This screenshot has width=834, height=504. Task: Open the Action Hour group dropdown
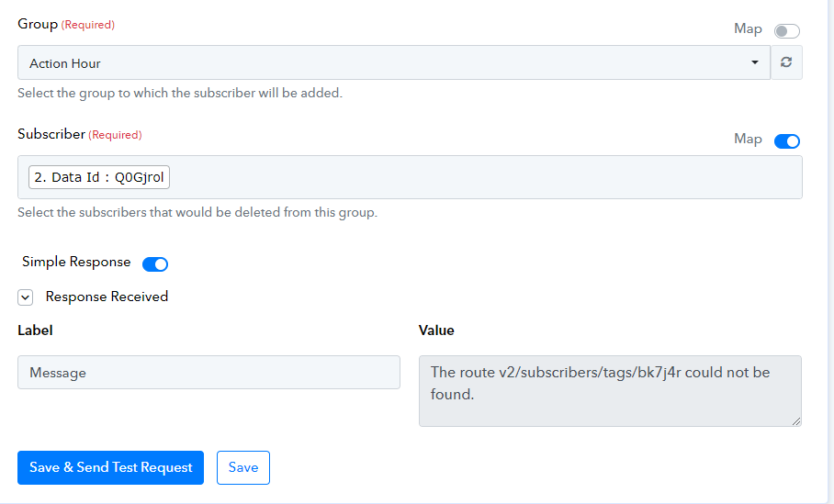(394, 62)
